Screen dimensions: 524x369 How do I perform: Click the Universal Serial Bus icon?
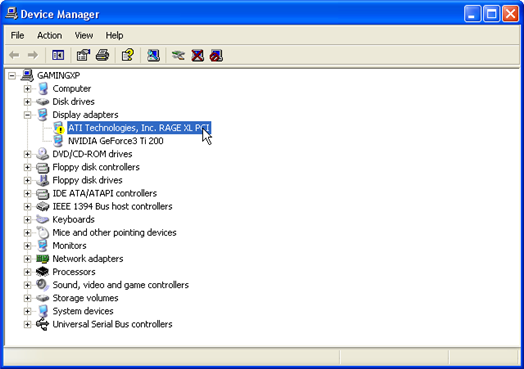(43, 324)
